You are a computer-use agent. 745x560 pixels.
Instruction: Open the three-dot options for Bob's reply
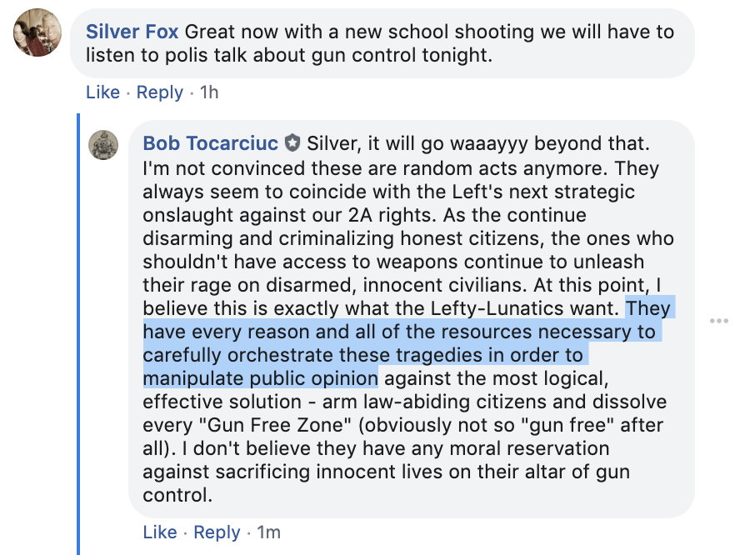[x=718, y=321]
